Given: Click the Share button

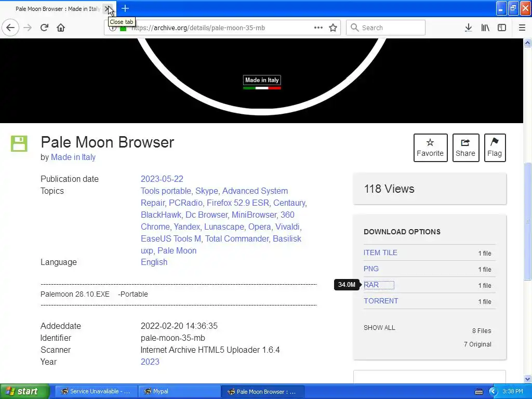Looking at the screenshot, I should 466,148.
